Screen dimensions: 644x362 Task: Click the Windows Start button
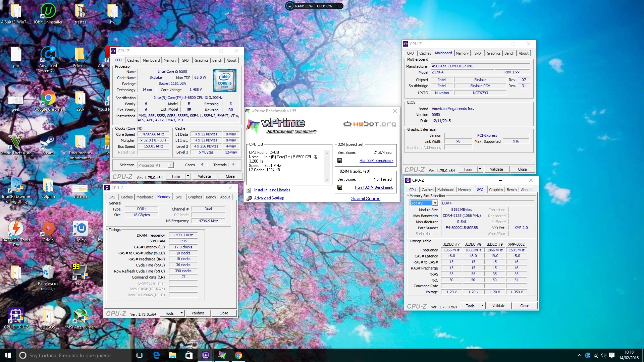point(8,355)
